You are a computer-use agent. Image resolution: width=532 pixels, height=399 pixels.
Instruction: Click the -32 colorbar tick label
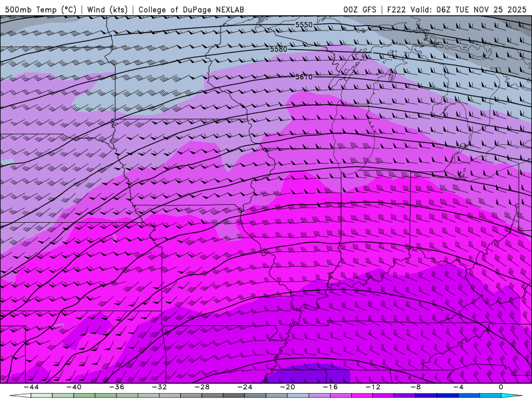[160, 387]
